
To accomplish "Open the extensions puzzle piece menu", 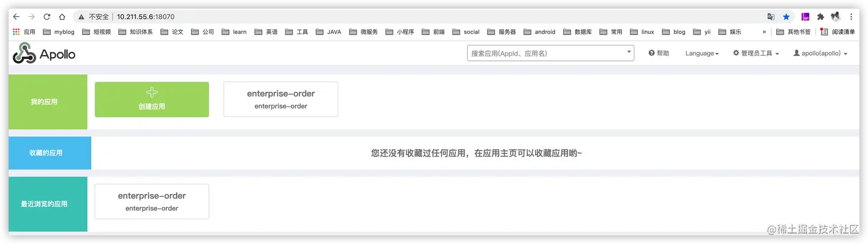I will pos(820,17).
